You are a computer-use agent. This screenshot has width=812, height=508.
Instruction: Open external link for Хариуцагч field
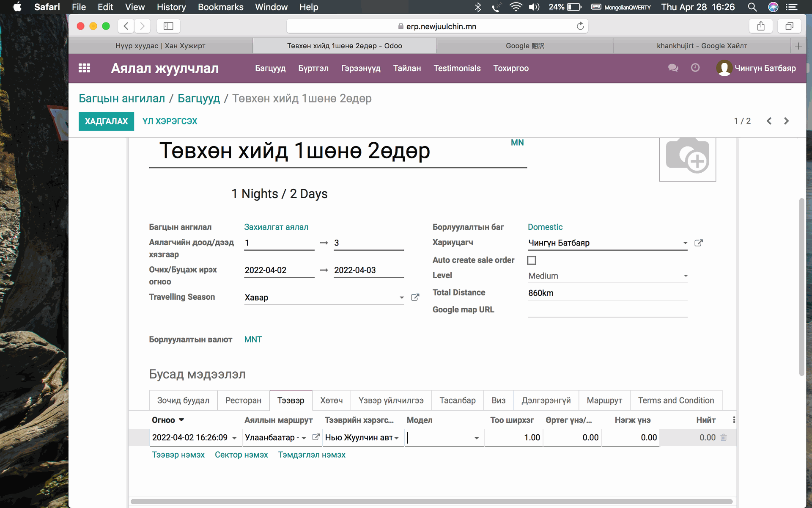click(699, 243)
